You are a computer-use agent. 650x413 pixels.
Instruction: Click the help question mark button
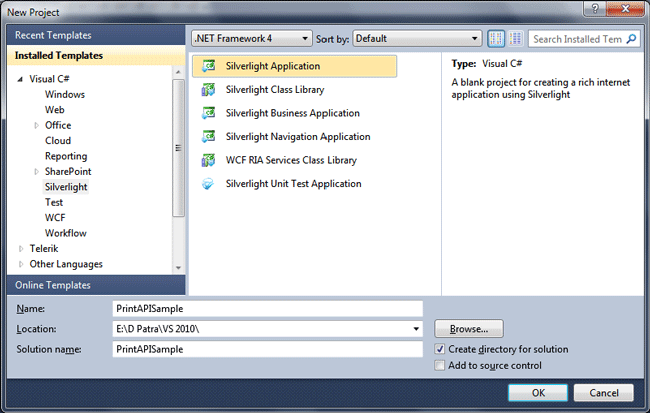(594, 8)
